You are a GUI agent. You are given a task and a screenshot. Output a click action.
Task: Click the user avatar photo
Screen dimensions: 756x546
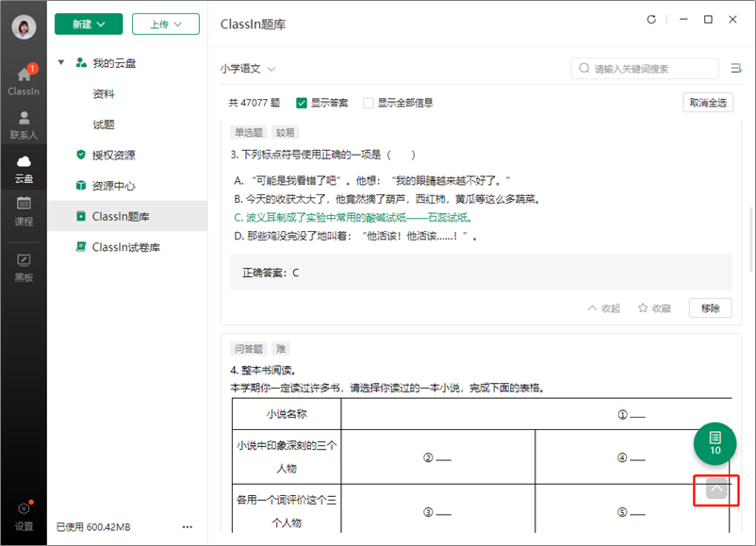click(24, 26)
